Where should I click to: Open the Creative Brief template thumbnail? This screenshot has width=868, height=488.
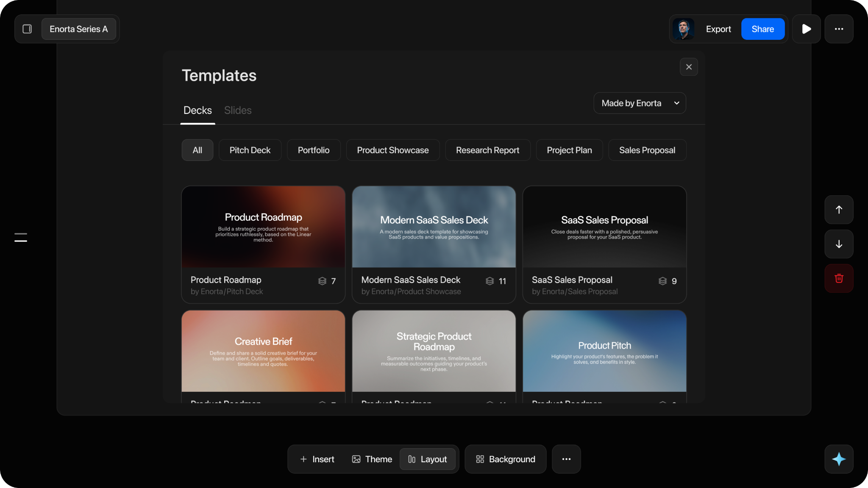tap(263, 351)
